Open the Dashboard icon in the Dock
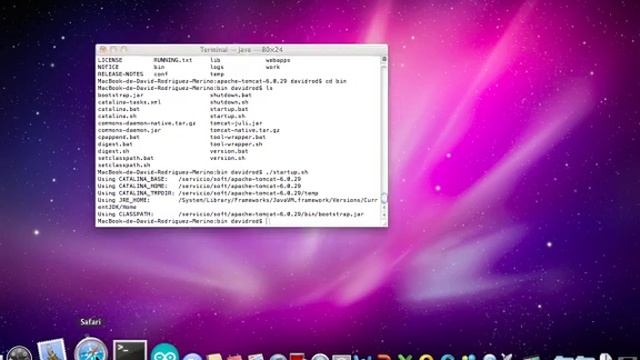This screenshot has height=360, width=640. (19, 353)
